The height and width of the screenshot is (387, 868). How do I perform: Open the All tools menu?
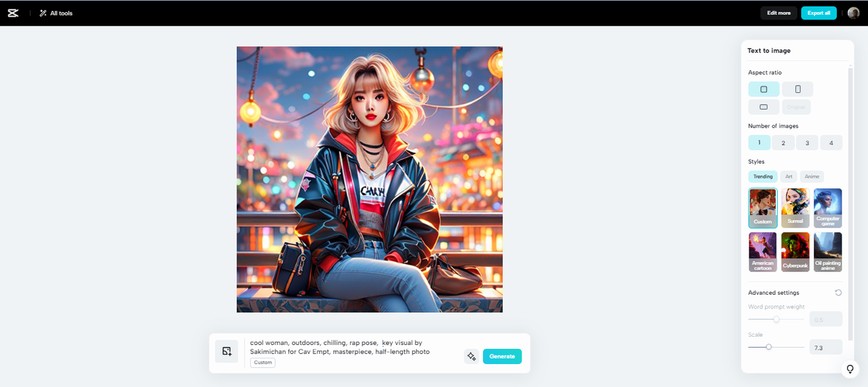tap(56, 13)
